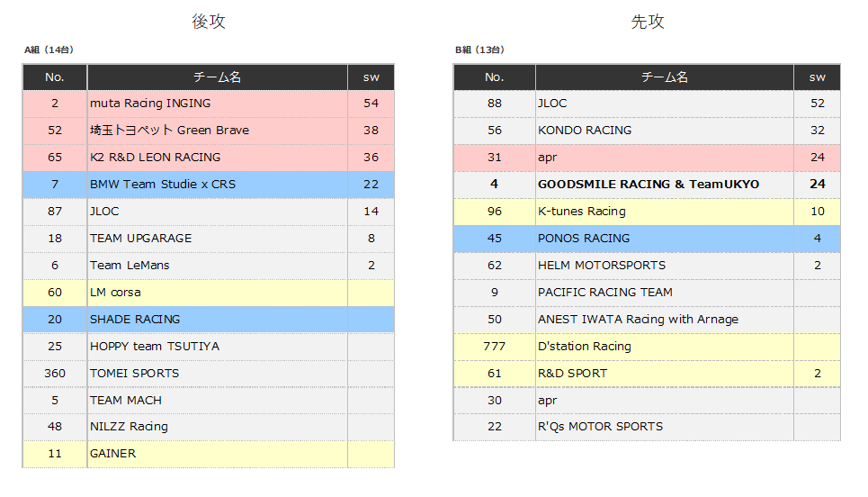Click the HELM MOTORSPORTS team name
The height and width of the screenshot is (497, 868).
pyautogui.click(x=602, y=266)
